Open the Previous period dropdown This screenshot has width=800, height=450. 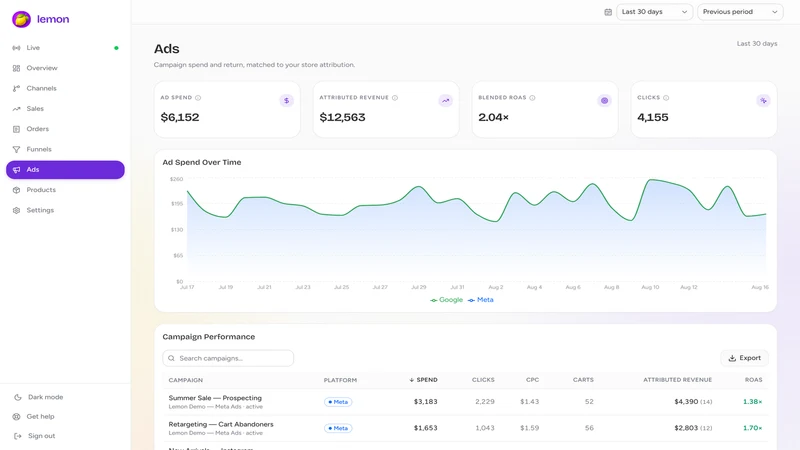740,12
